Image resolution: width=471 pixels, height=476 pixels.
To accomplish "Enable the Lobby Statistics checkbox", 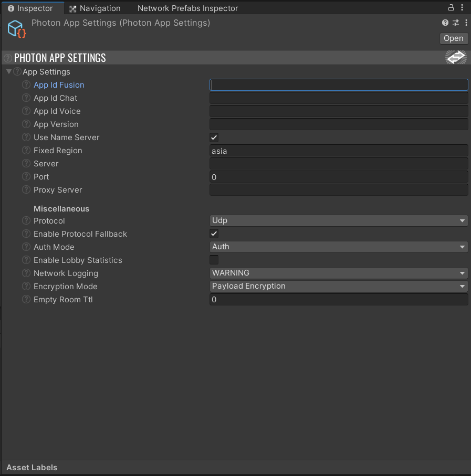I will (x=214, y=260).
